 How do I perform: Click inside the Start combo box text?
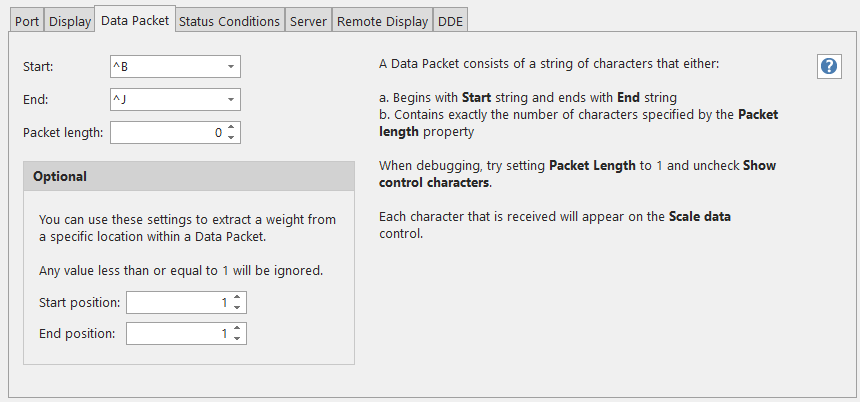tap(165, 68)
